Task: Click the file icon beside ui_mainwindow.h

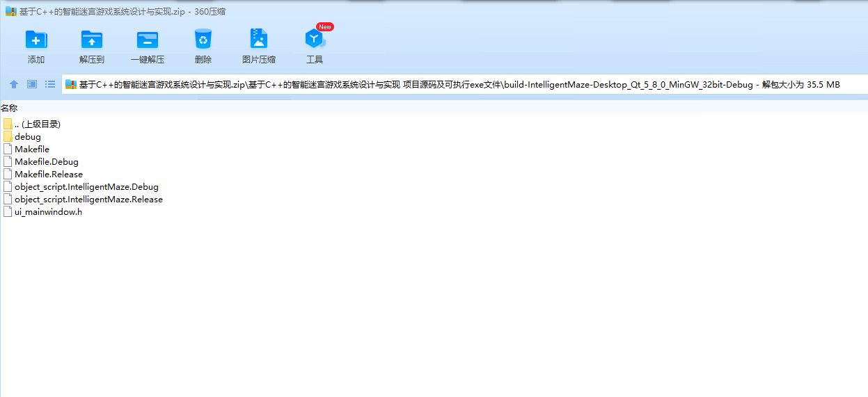Action: [8, 211]
